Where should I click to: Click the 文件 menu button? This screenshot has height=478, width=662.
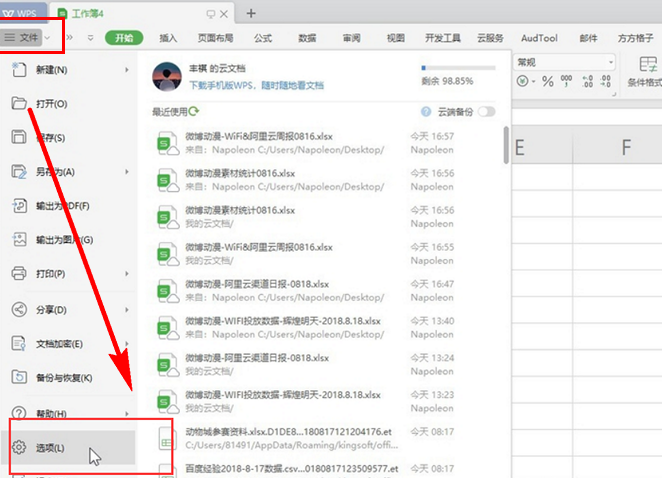[23, 38]
